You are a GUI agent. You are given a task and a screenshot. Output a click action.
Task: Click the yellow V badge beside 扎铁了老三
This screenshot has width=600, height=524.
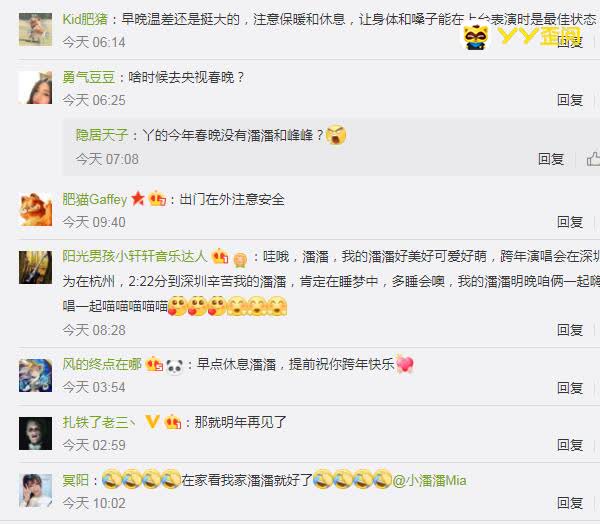(x=152, y=421)
